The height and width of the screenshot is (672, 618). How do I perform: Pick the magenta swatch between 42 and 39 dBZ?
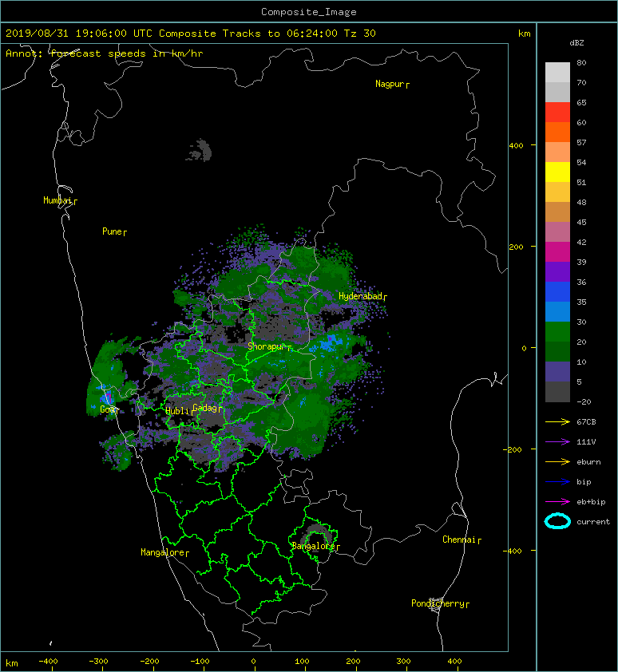(557, 252)
